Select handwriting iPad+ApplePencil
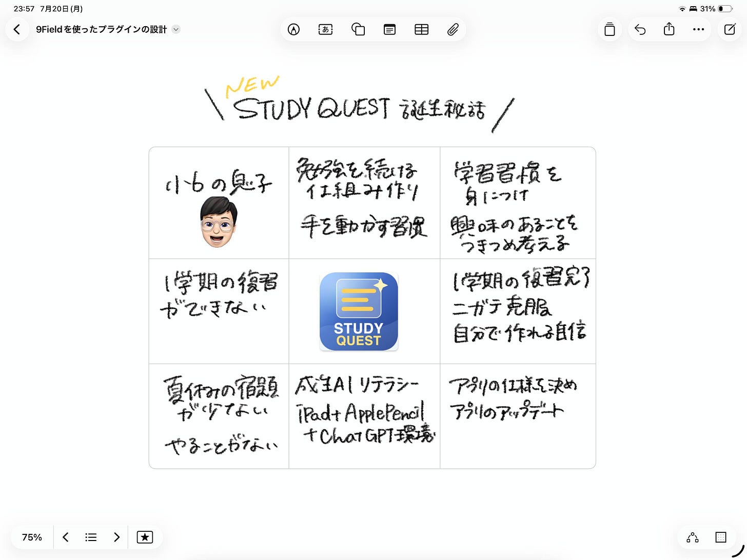The width and height of the screenshot is (747, 560). pyautogui.click(x=361, y=413)
